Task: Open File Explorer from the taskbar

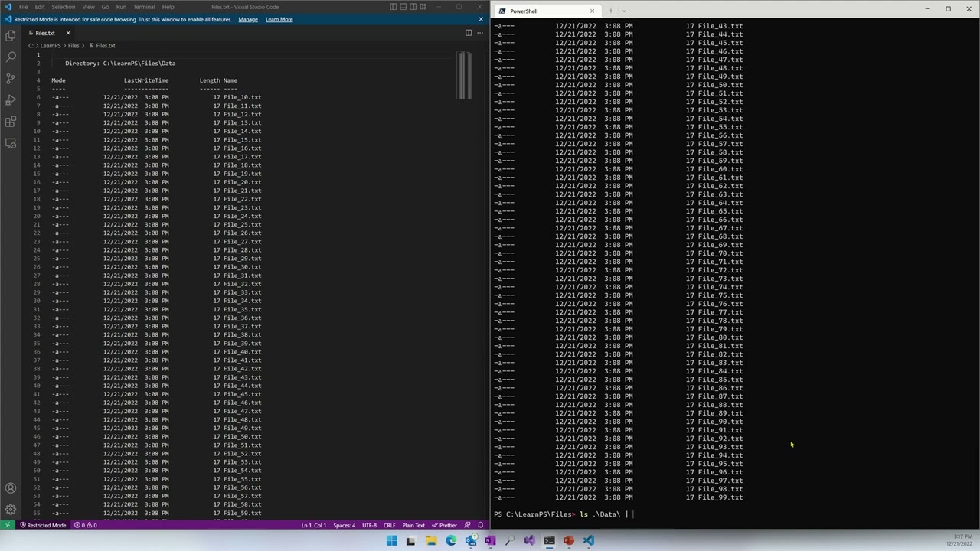Action: point(431,540)
